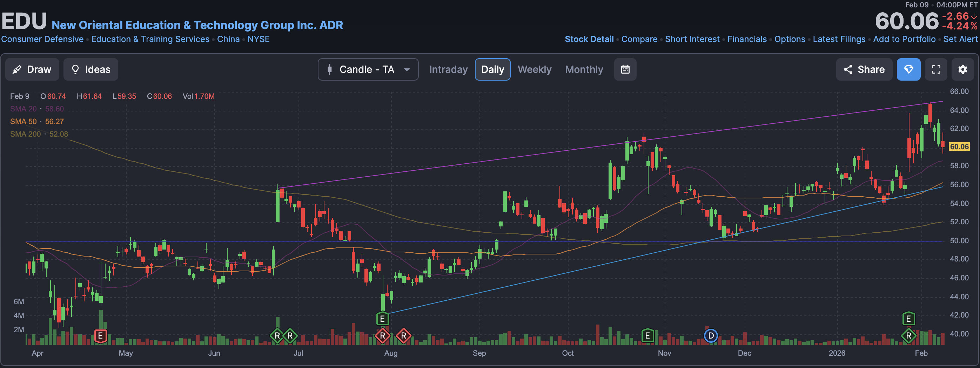Add EDU to Portfolio
Screen dimensions: 980x368
click(x=904, y=39)
